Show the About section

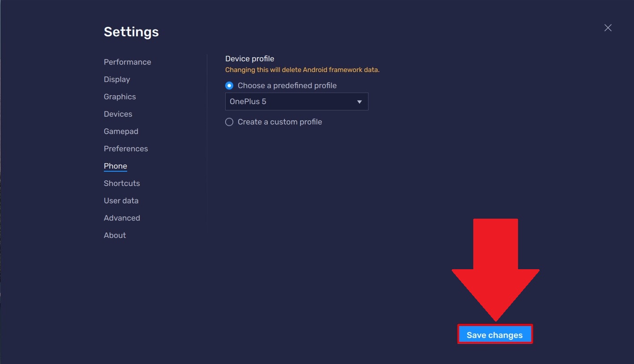pyautogui.click(x=115, y=235)
